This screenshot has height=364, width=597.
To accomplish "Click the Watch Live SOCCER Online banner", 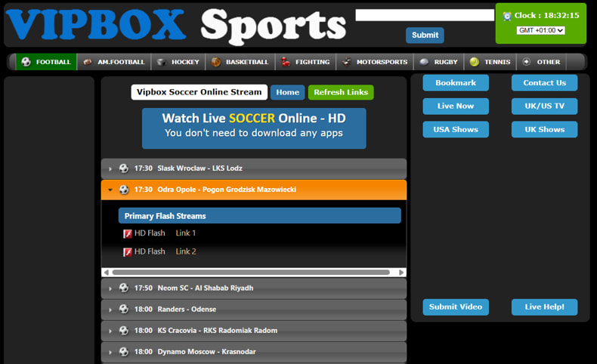I will point(254,128).
